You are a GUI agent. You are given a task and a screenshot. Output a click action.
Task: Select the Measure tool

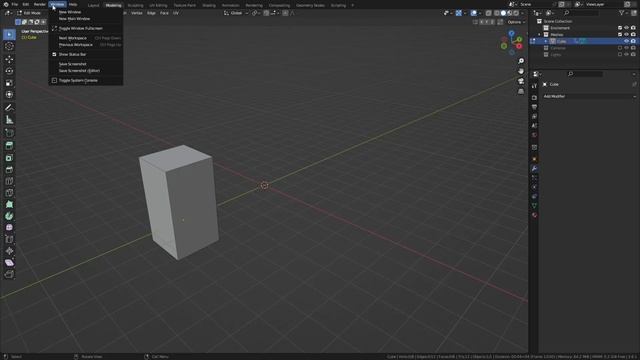(x=9, y=120)
